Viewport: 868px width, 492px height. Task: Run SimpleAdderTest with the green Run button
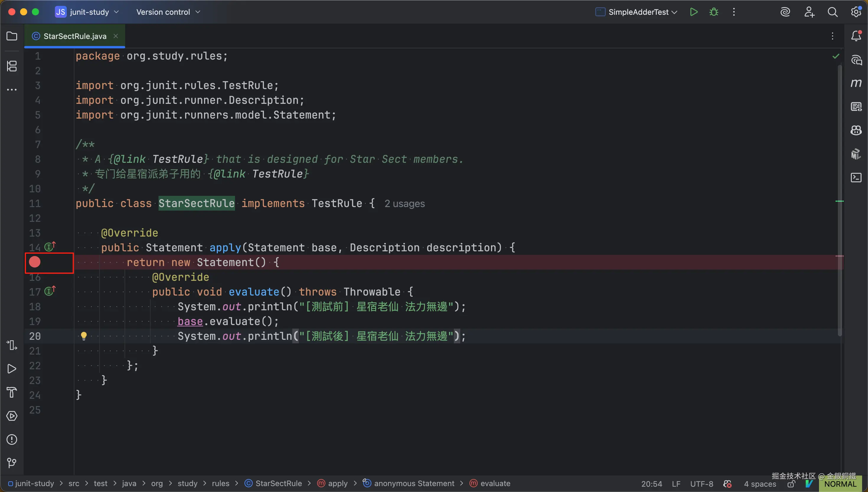[x=694, y=12]
